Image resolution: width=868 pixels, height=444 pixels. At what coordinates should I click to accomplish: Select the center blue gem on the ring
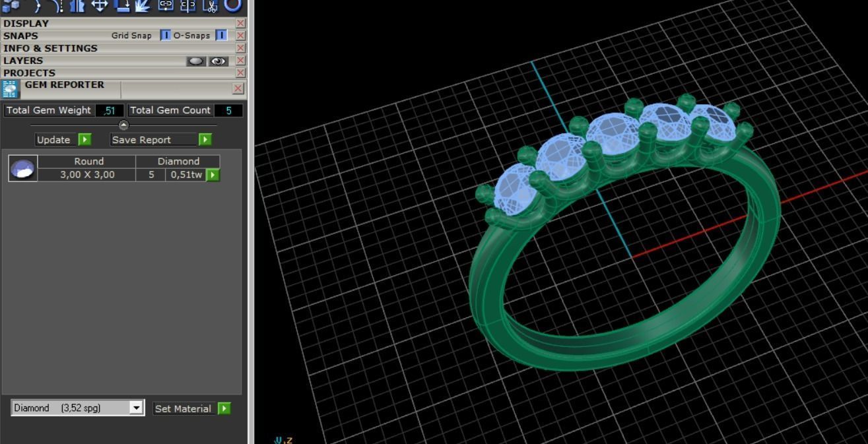point(613,135)
